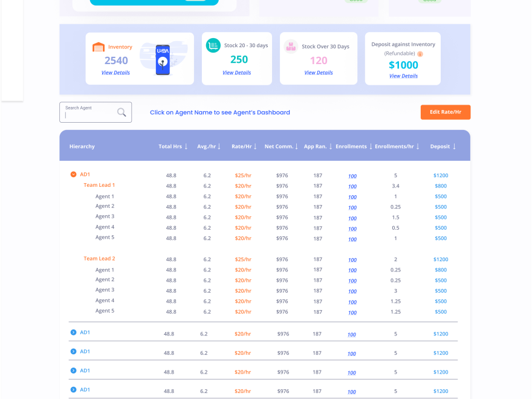The image size is (532, 399).
Task: Click sort arrow beside Enrollments/hr header
Action: (418, 146)
